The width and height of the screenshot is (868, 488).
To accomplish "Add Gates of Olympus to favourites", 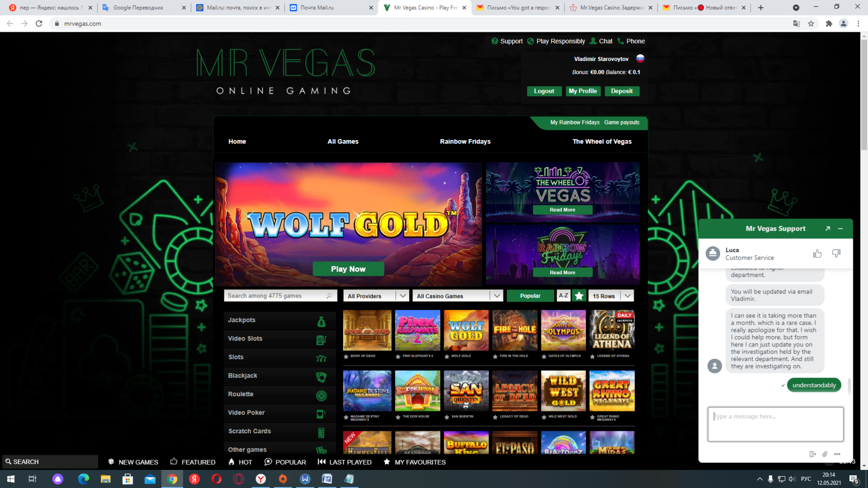I will pyautogui.click(x=544, y=356).
